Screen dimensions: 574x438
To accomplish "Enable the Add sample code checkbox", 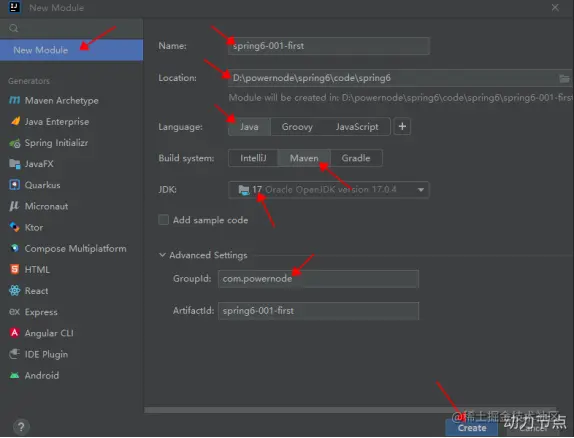I will 163,220.
